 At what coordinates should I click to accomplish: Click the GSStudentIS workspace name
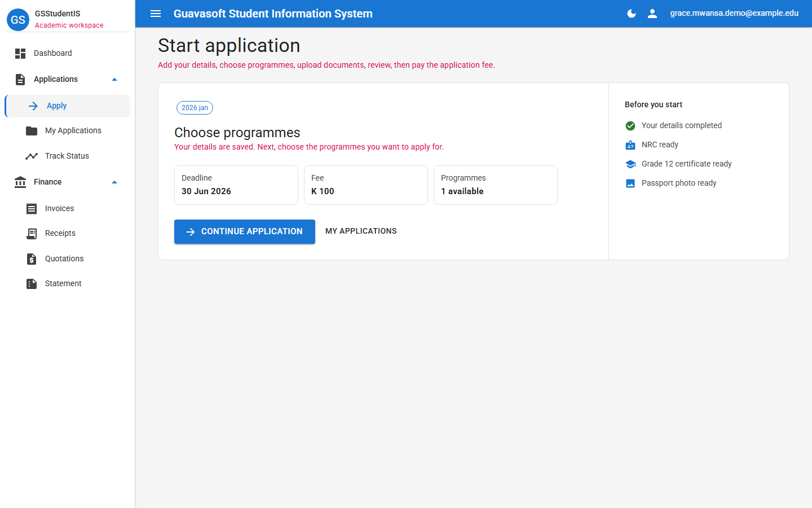[x=58, y=14]
